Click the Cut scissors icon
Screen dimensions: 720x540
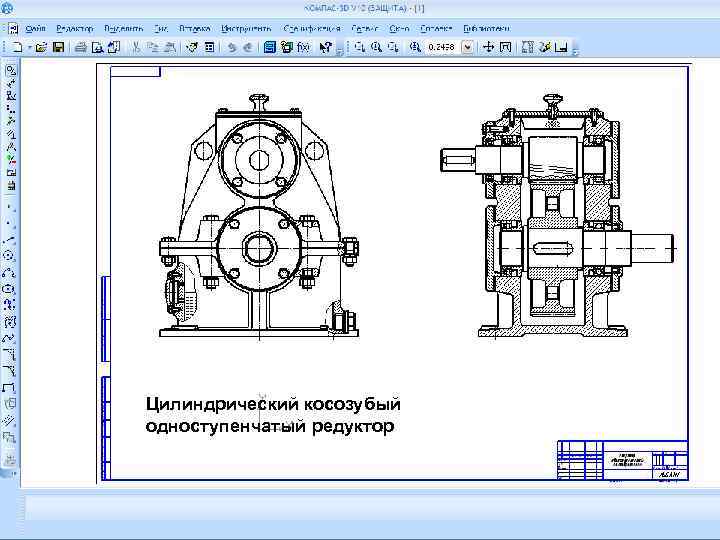click(136, 47)
